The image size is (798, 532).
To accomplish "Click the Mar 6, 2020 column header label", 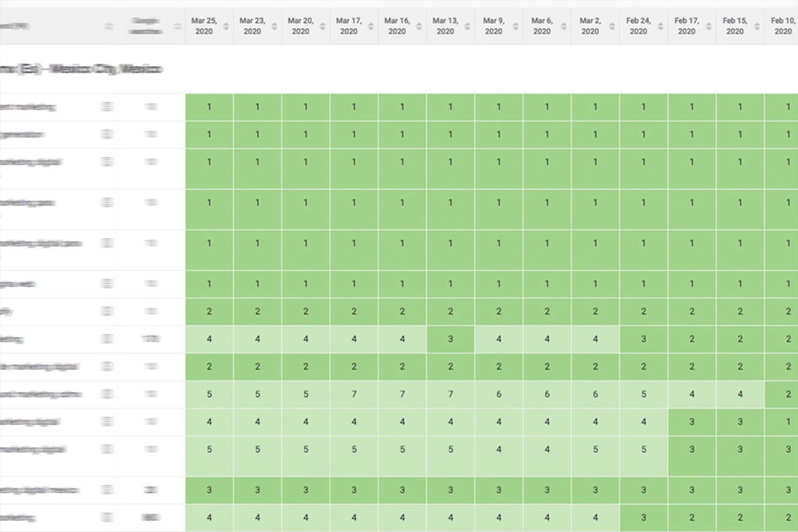I will (x=541, y=26).
